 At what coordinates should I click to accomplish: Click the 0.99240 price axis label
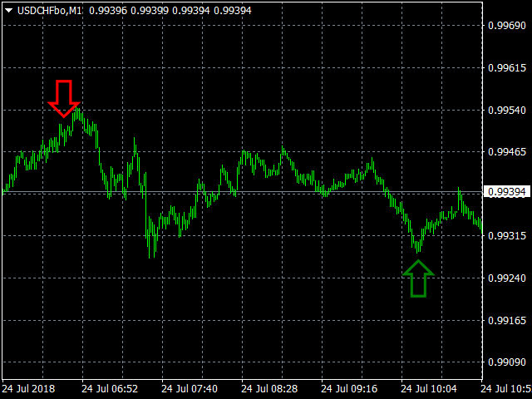[x=507, y=278]
